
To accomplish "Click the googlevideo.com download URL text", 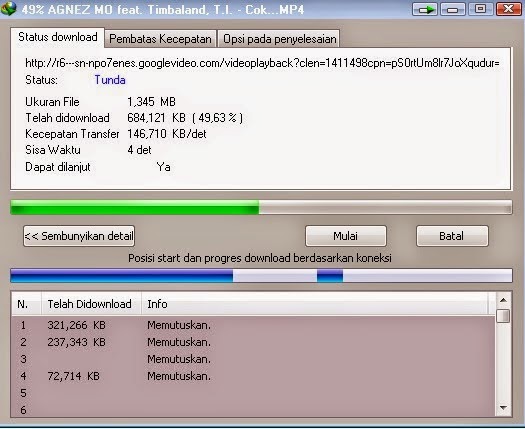I will (262, 63).
